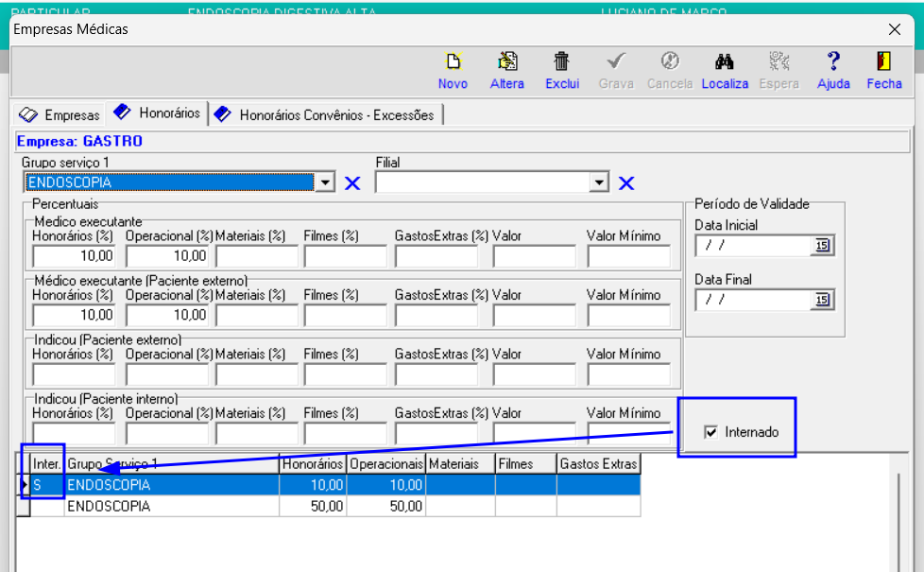Click Honorários field in Médico executante (Paciente externo)
The width and height of the screenshot is (924, 572).
pyautogui.click(x=74, y=315)
